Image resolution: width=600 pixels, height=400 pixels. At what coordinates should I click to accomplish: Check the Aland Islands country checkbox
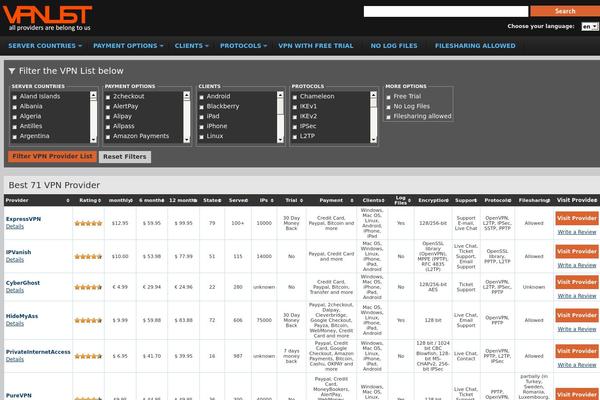15,97
